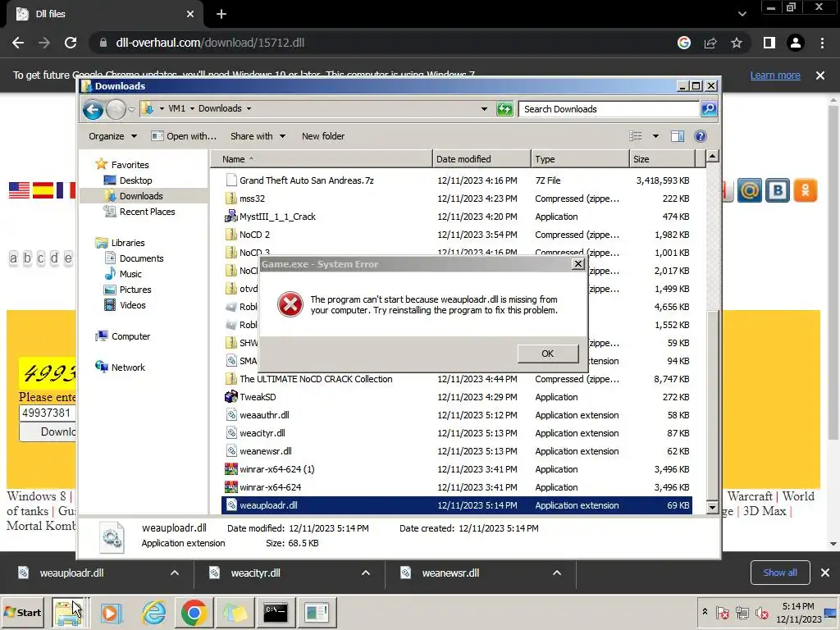
Task: Open recent pages dropdown beside forward button
Action: (x=132, y=110)
